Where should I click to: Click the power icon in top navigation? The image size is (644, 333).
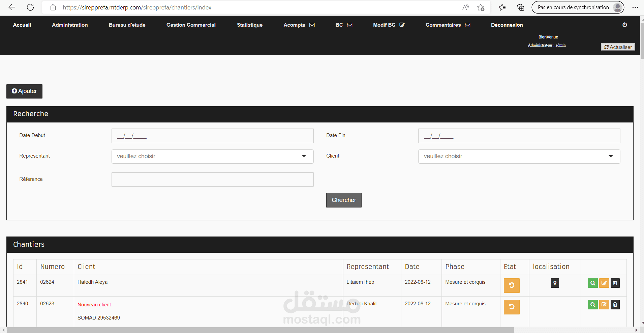click(624, 25)
